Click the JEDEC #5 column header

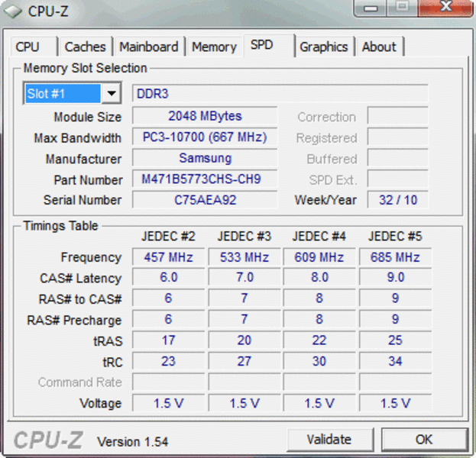(395, 237)
